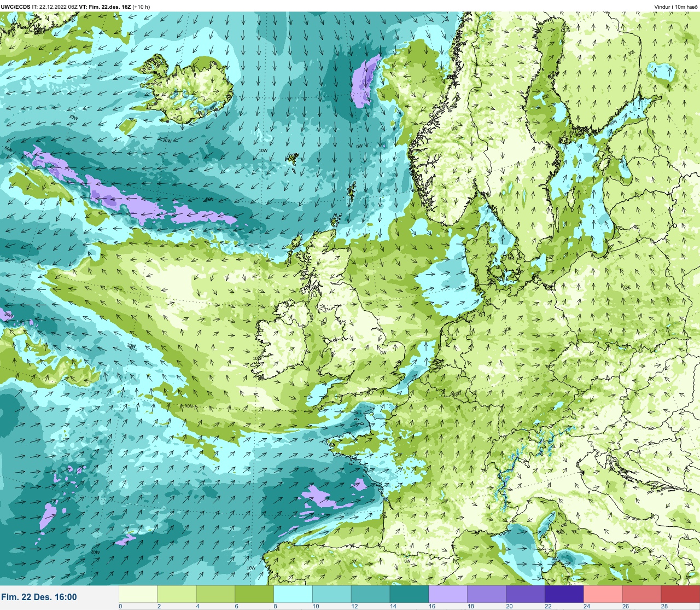Click the legend value '24'
The width and height of the screenshot is (700, 610).
point(587,606)
